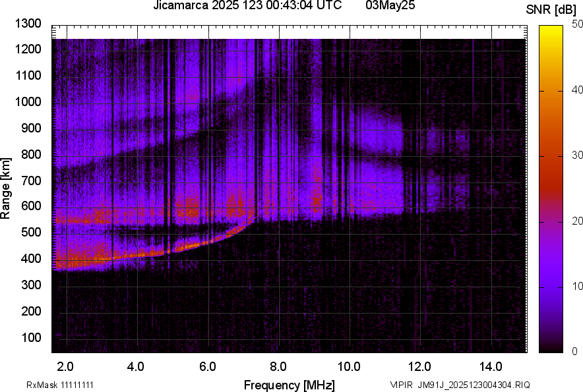Click the 2.0 frequency axis tick label
This screenshot has width=583, height=392.
tap(65, 367)
